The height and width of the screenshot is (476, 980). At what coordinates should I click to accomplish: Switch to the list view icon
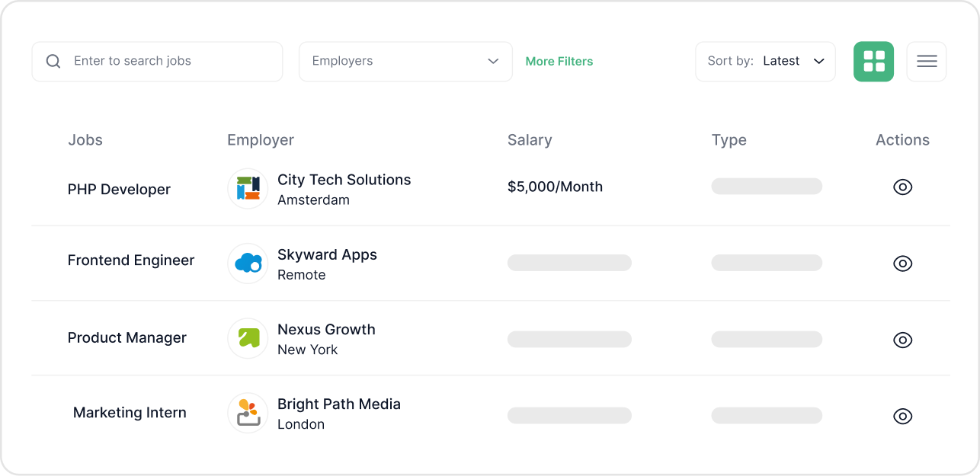coord(927,62)
